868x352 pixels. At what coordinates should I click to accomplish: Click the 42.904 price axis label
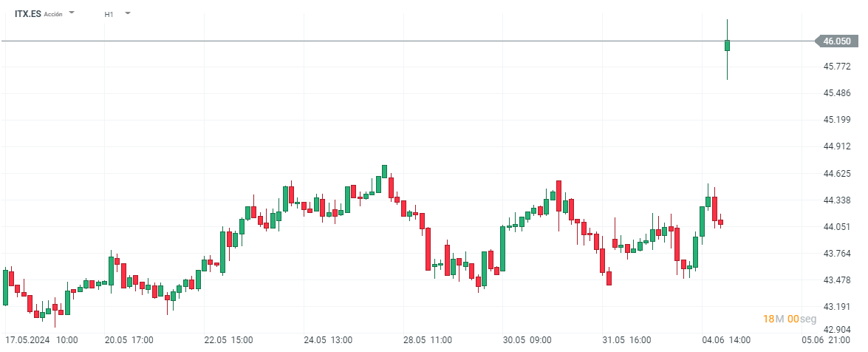[837, 330]
